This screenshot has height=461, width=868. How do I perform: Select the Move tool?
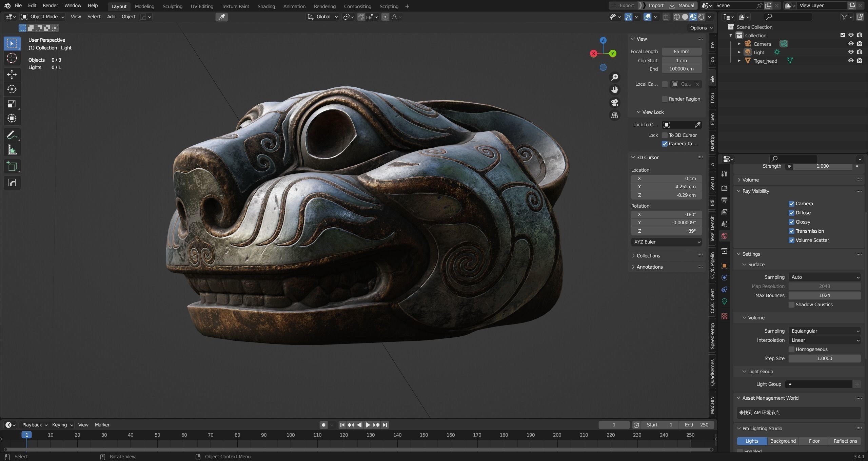point(12,74)
